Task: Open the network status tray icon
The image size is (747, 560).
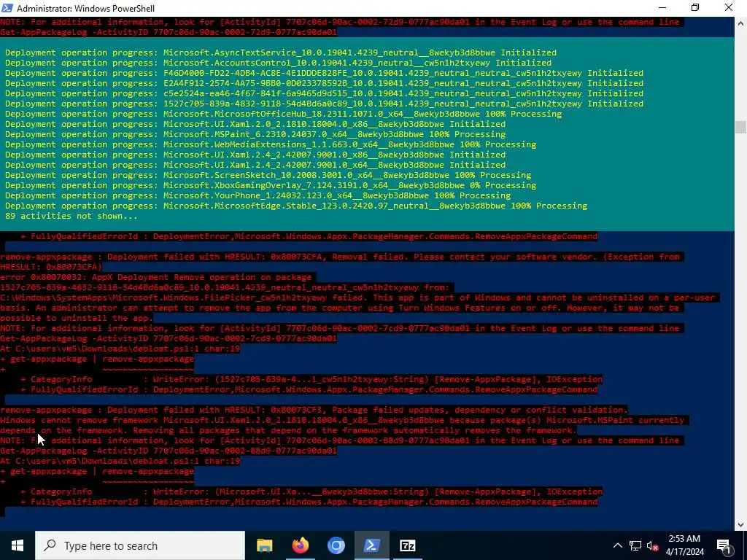Action: (635, 545)
